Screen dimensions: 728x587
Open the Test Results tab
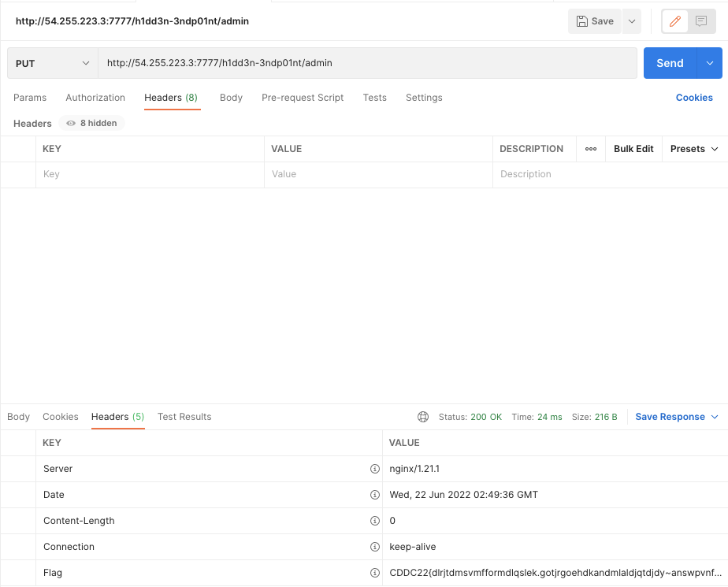pos(184,417)
